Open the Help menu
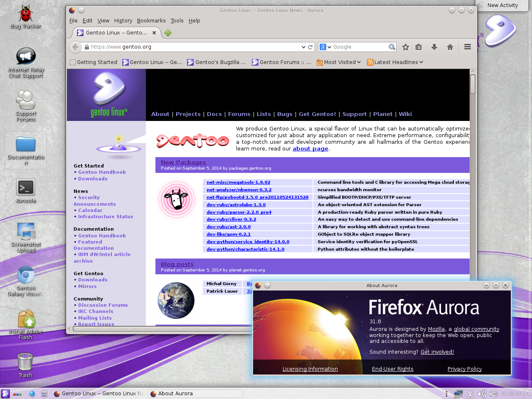Screen dimensions: 532x399 tap(194, 21)
